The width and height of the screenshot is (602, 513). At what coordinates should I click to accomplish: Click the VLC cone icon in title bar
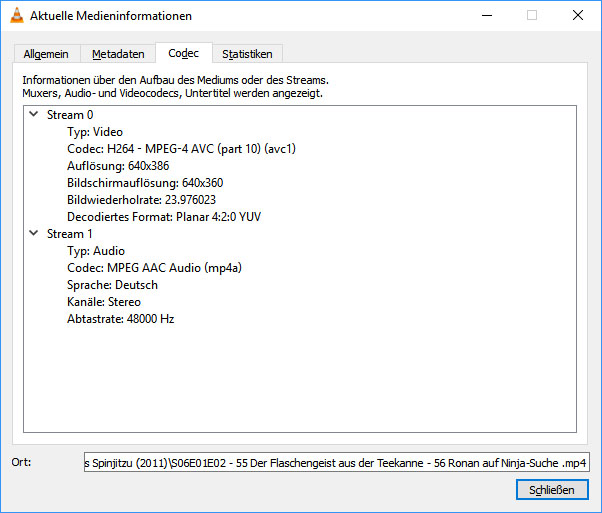[x=17, y=15]
